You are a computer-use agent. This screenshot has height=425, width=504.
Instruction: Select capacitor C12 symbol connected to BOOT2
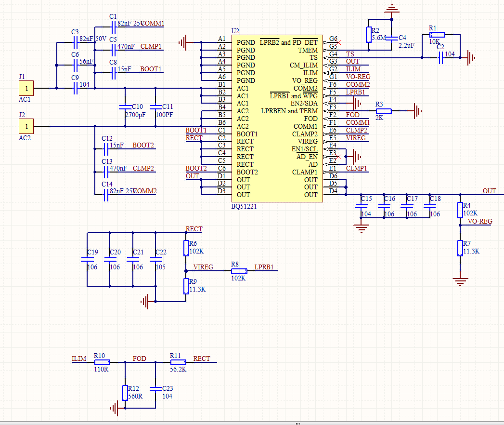click(106, 149)
